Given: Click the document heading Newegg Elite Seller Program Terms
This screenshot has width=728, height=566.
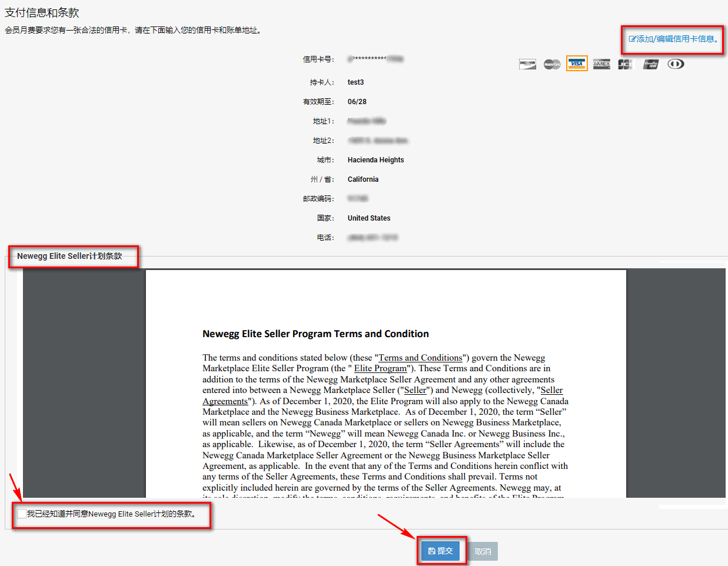Looking at the screenshot, I should [x=315, y=334].
